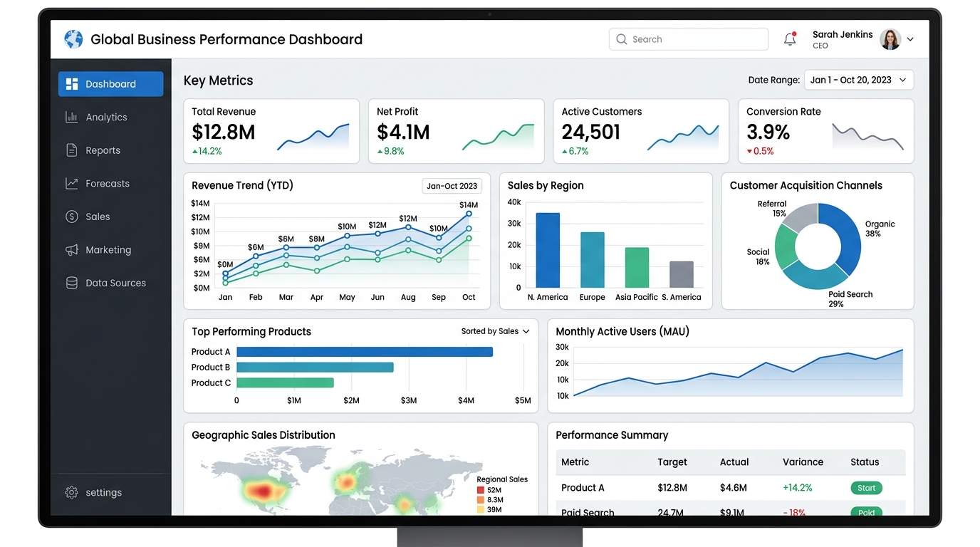
Task: Click the S. America gray bar
Action: tap(682, 274)
